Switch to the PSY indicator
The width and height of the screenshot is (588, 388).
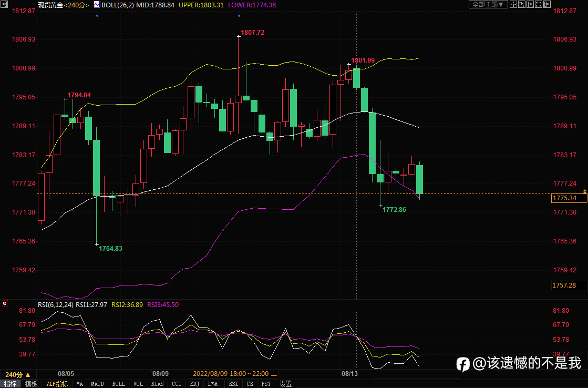(266, 384)
